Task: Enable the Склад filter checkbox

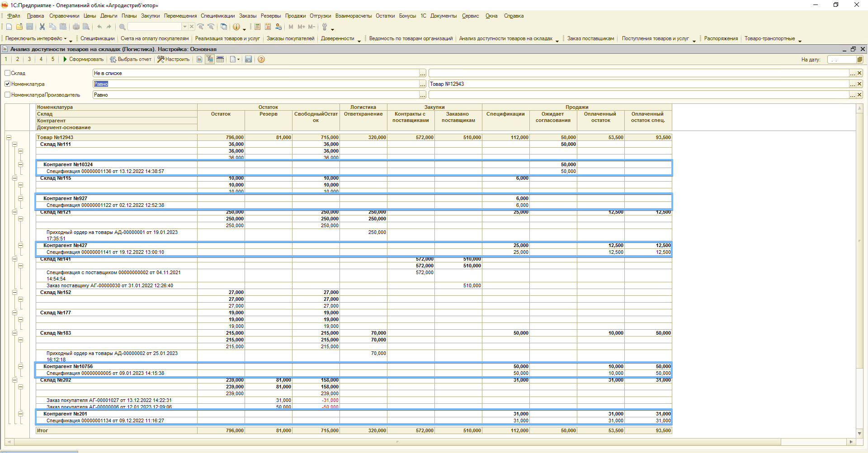Action: click(8, 73)
